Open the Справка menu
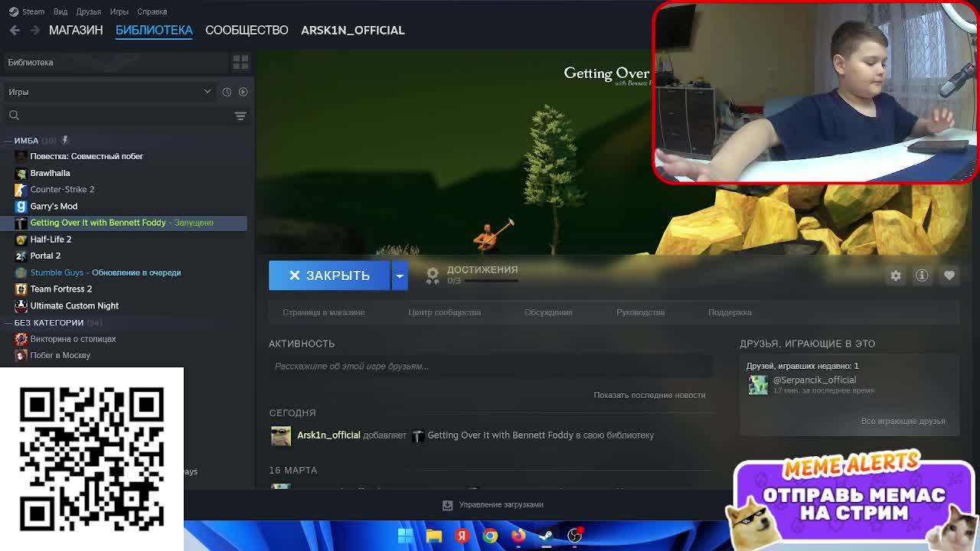The height and width of the screenshot is (551, 980). pos(152,11)
